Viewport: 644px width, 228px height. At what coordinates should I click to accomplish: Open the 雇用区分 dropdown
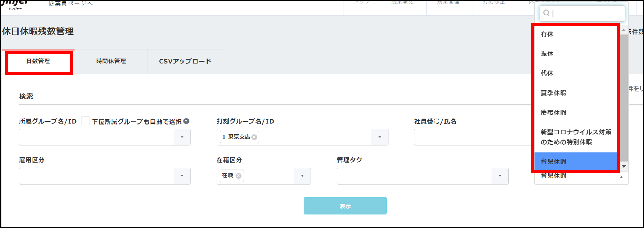(x=182, y=176)
